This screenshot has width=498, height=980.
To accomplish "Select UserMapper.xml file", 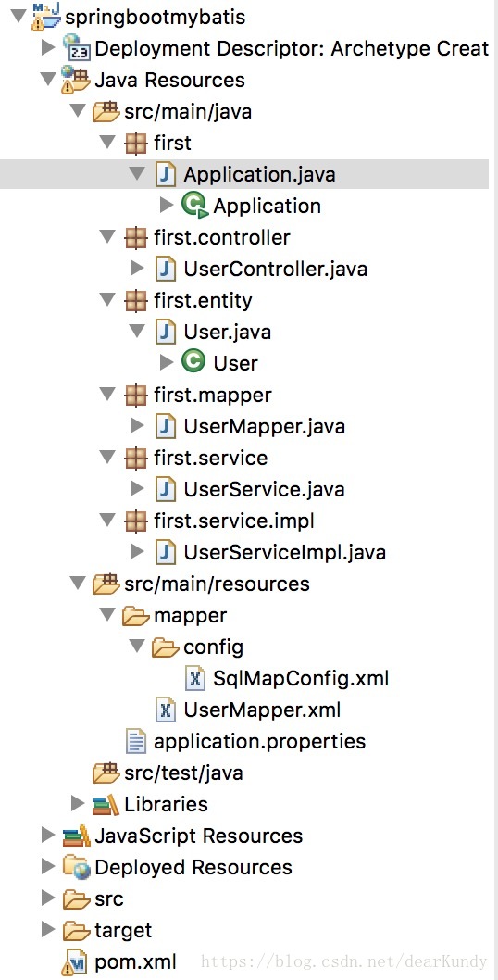I will click(x=262, y=710).
